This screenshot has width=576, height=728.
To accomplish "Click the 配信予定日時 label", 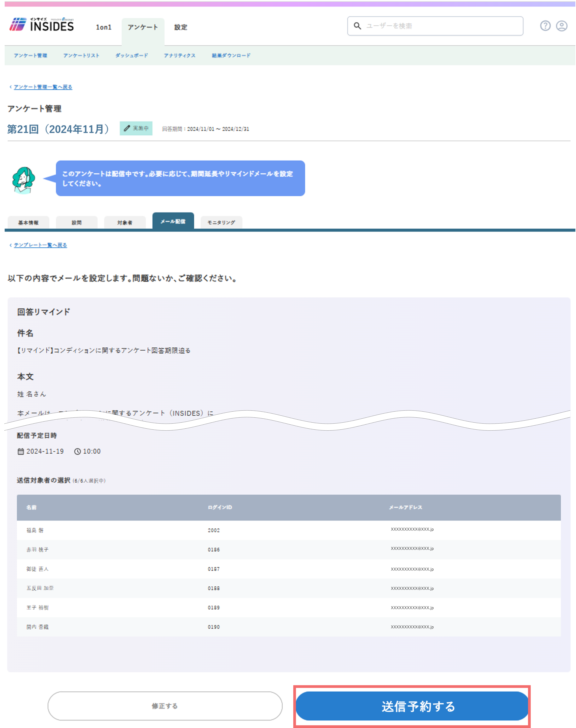I will pos(37,436).
